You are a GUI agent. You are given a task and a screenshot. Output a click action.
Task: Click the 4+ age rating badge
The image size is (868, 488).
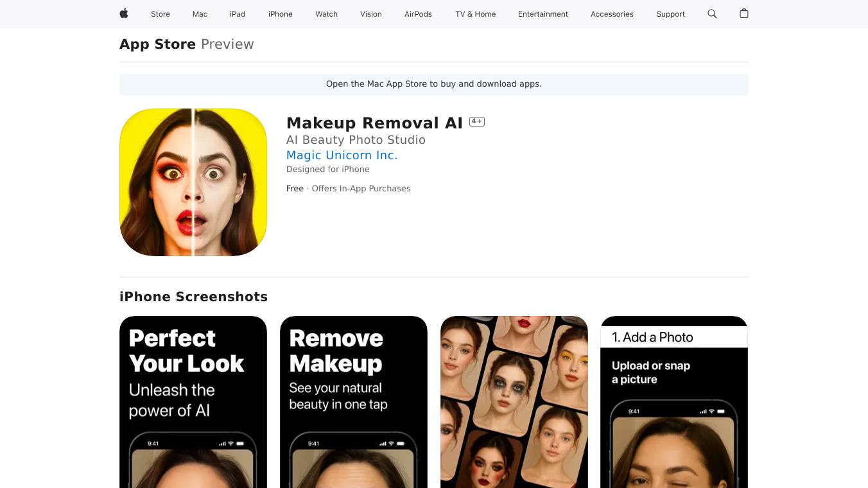point(477,121)
